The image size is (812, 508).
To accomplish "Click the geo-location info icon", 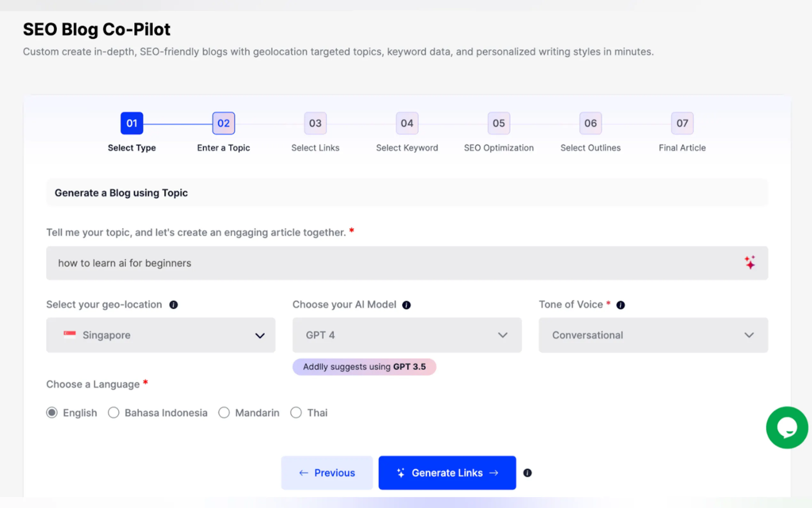I will [174, 305].
